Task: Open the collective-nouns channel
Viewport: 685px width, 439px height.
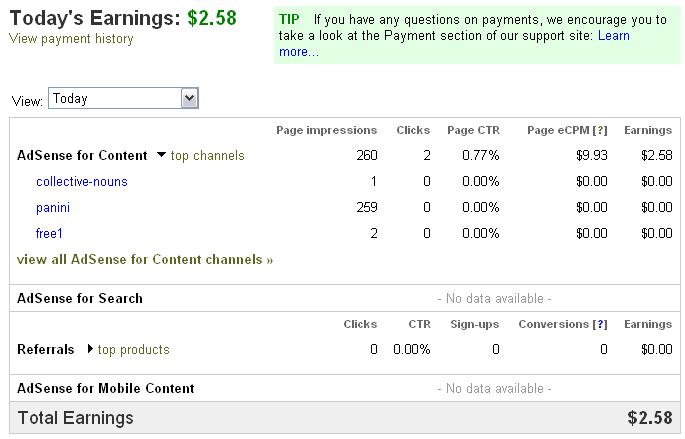Action: click(x=82, y=182)
